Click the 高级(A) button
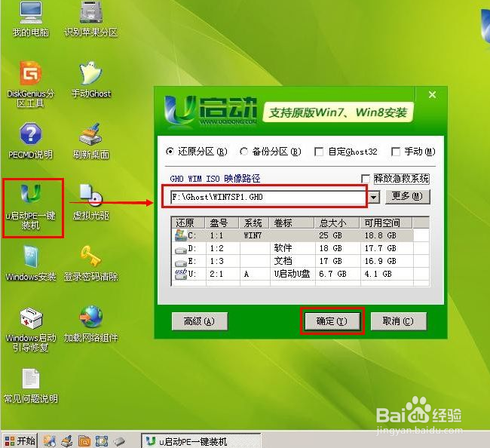Screen dimensions: 490x448 (x=199, y=321)
